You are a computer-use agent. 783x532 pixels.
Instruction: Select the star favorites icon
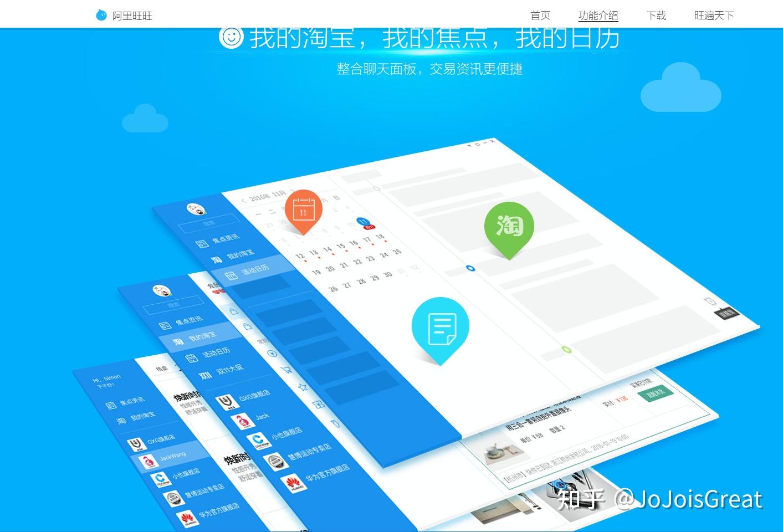tap(303, 386)
